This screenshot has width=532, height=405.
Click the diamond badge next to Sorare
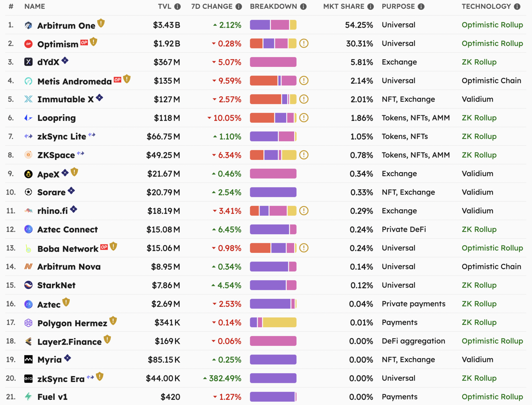pos(71,190)
